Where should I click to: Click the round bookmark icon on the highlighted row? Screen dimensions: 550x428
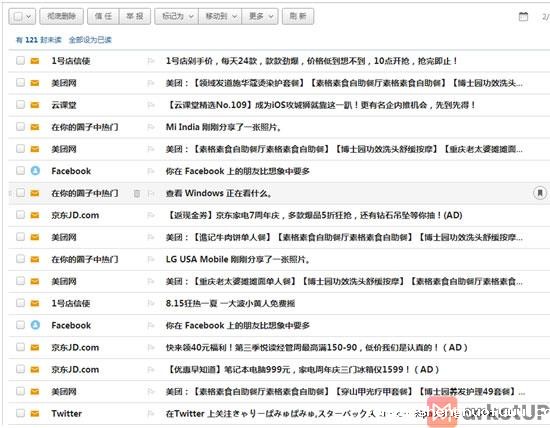point(540,193)
